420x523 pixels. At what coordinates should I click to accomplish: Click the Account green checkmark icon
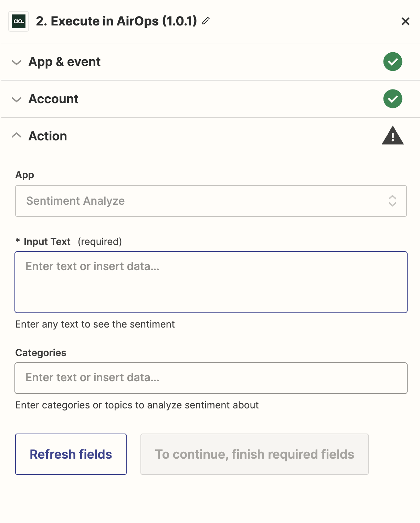[x=392, y=99]
